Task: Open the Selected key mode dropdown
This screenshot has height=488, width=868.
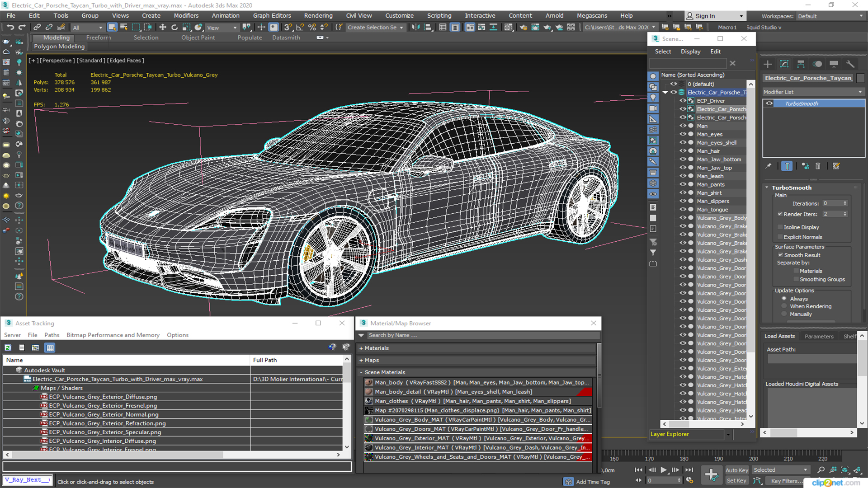Action: pos(780,470)
